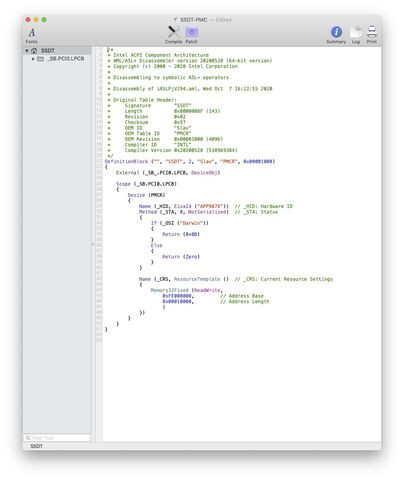Click the Return (0x0B) line
The height and width of the screenshot is (480, 404).
point(181,234)
